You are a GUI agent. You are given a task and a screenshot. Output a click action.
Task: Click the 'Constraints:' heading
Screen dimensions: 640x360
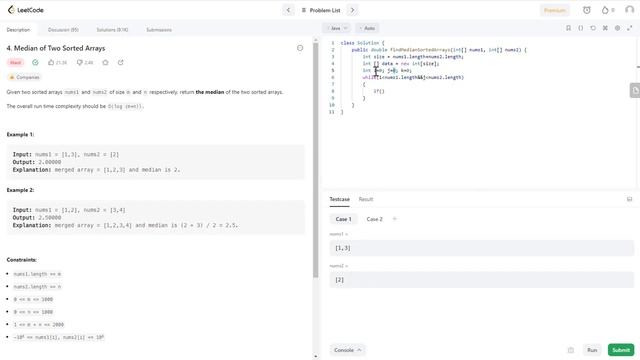pyautogui.click(x=22, y=260)
